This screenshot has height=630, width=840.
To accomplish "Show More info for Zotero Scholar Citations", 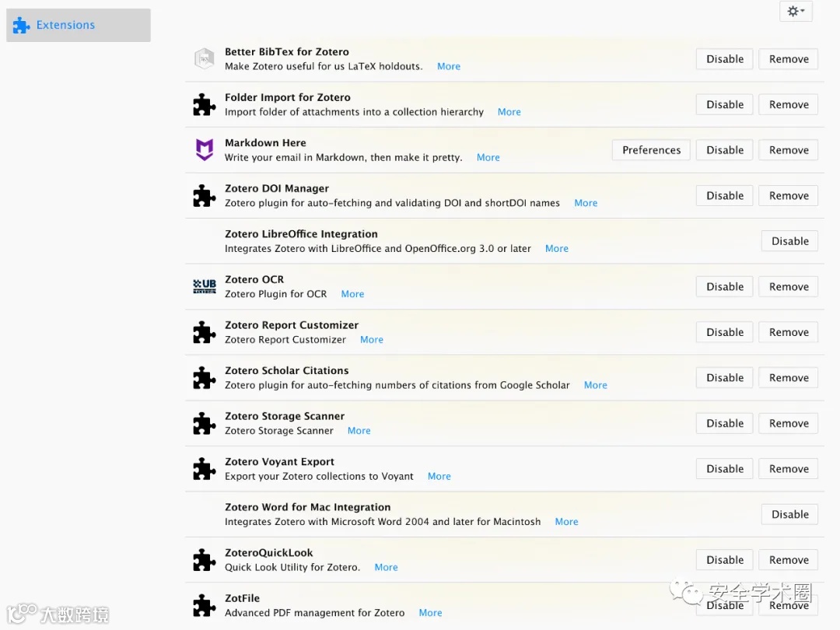I will coord(595,385).
